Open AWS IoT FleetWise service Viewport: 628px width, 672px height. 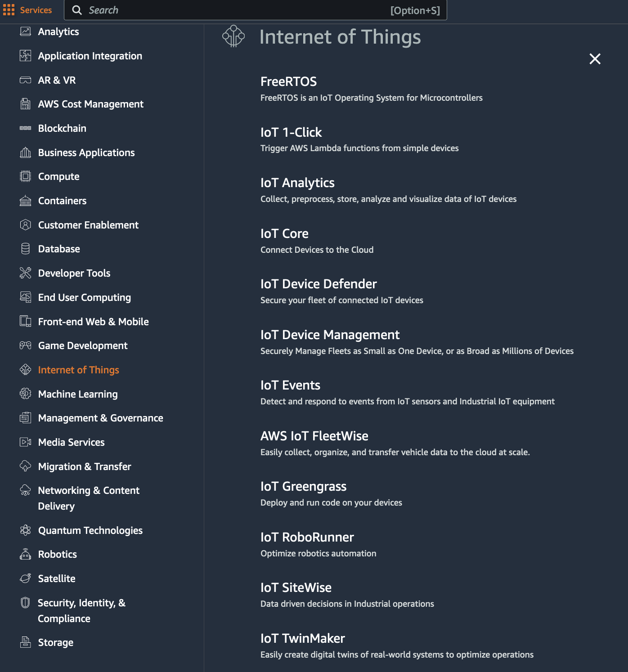tap(314, 436)
